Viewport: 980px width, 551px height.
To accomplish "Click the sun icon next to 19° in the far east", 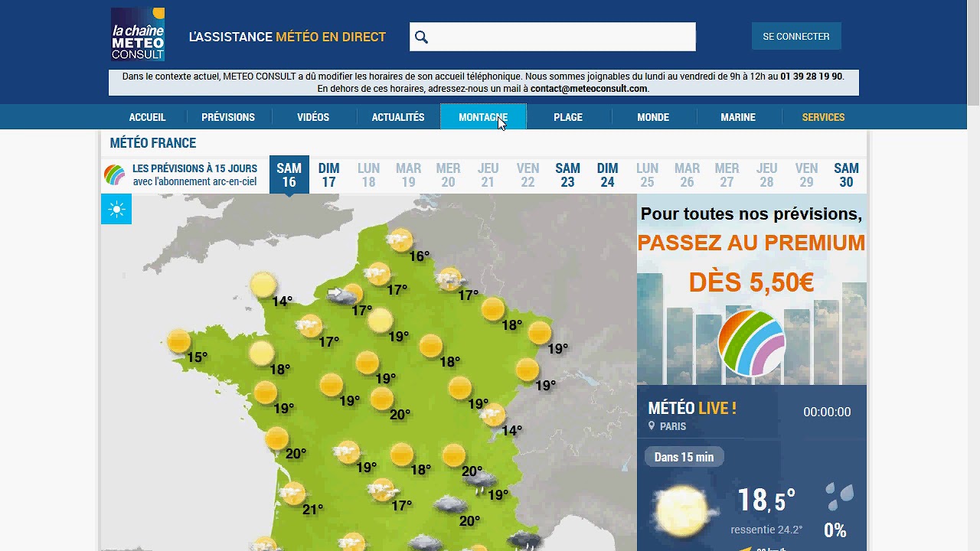I will click(540, 333).
